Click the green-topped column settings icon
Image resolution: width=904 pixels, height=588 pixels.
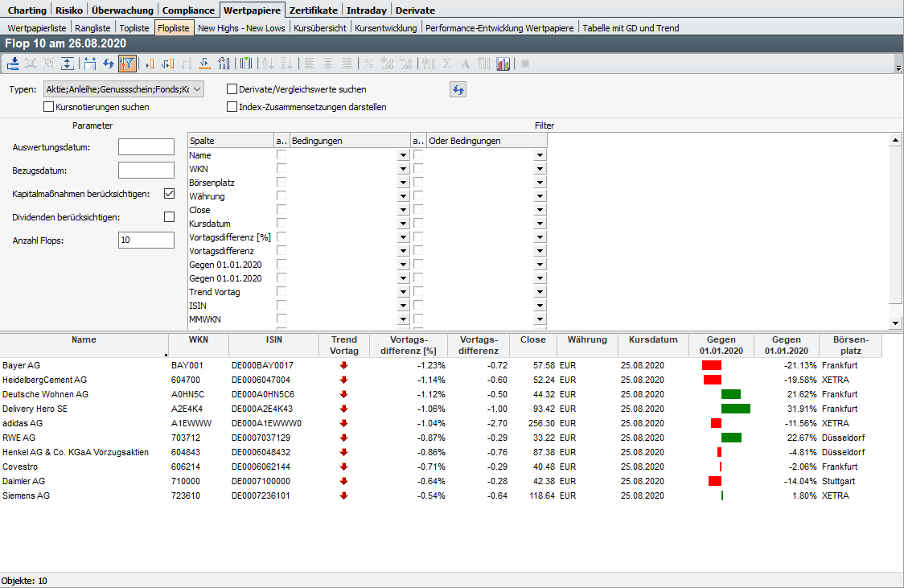coord(246,64)
